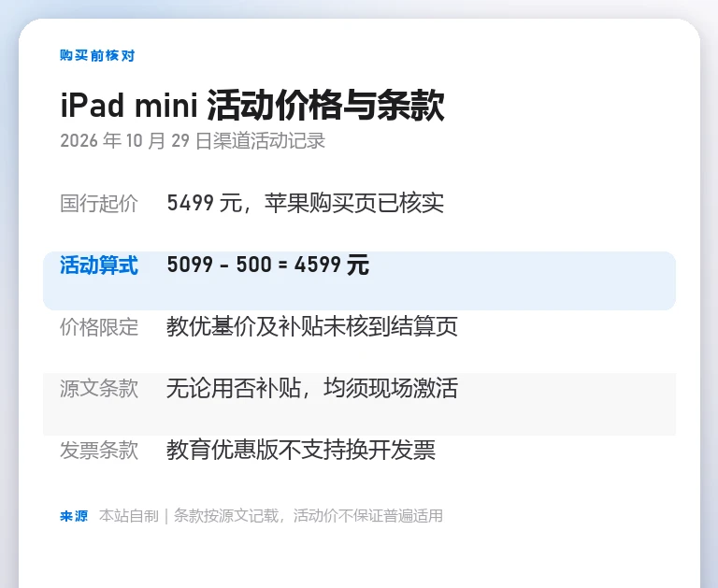
Task: Select the formula '5099 - 500 = 4599 元'
Action: (x=268, y=265)
